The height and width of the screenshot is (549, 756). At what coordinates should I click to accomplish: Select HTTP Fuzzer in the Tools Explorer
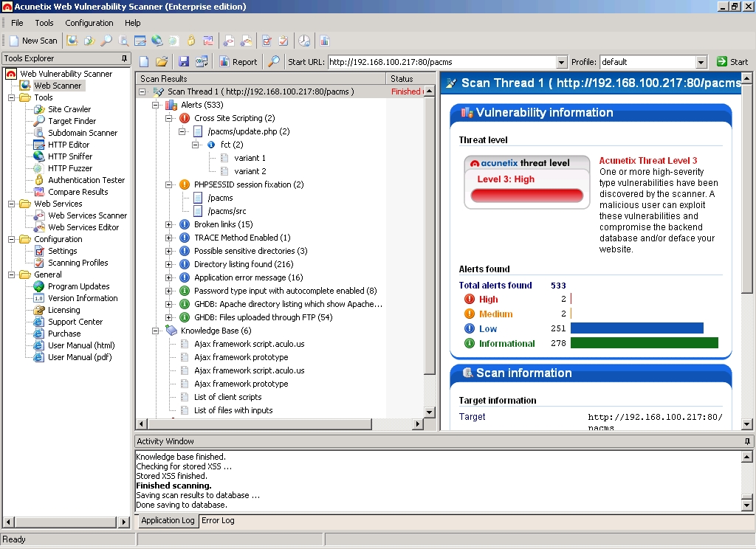[69, 168]
